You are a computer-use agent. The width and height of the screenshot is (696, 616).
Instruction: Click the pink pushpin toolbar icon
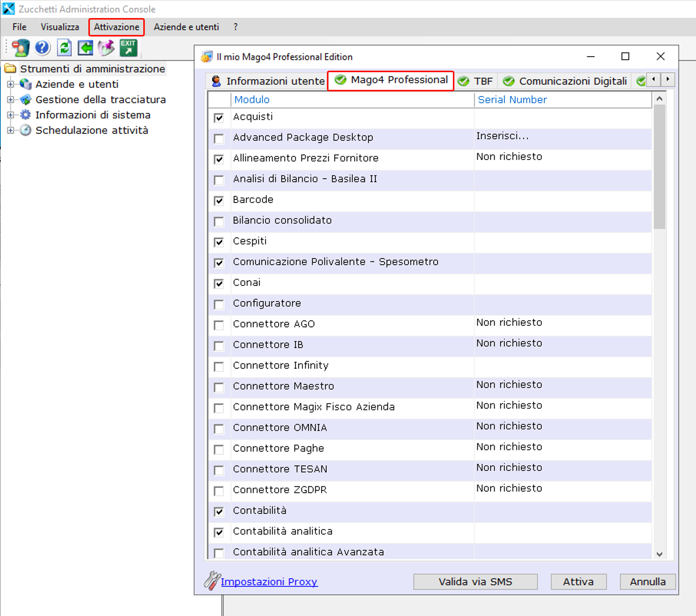coord(106,48)
